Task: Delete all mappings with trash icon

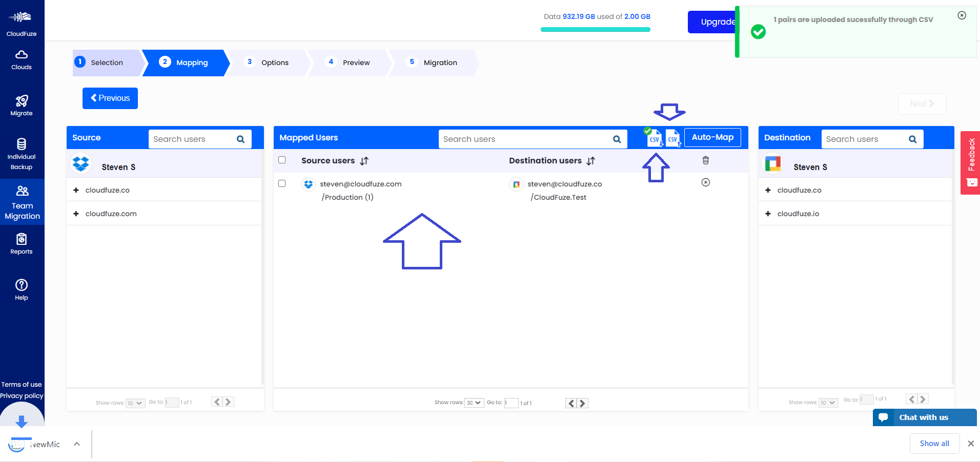Action: (706, 160)
